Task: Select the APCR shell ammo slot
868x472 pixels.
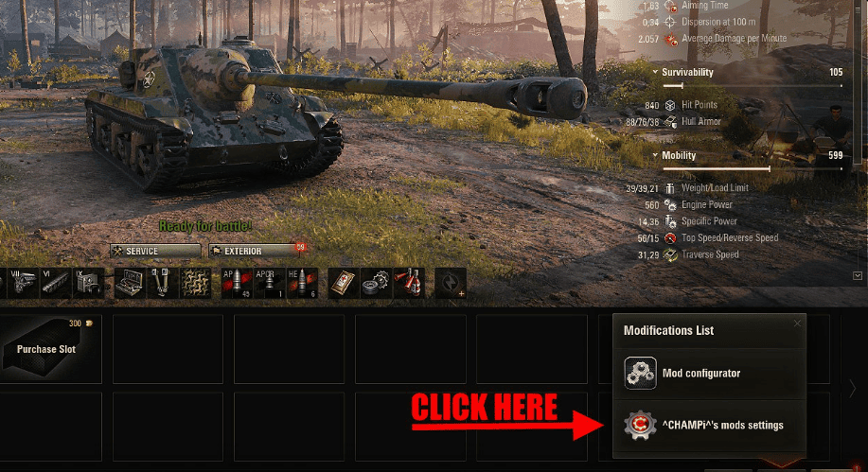Action: click(x=269, y=284)
